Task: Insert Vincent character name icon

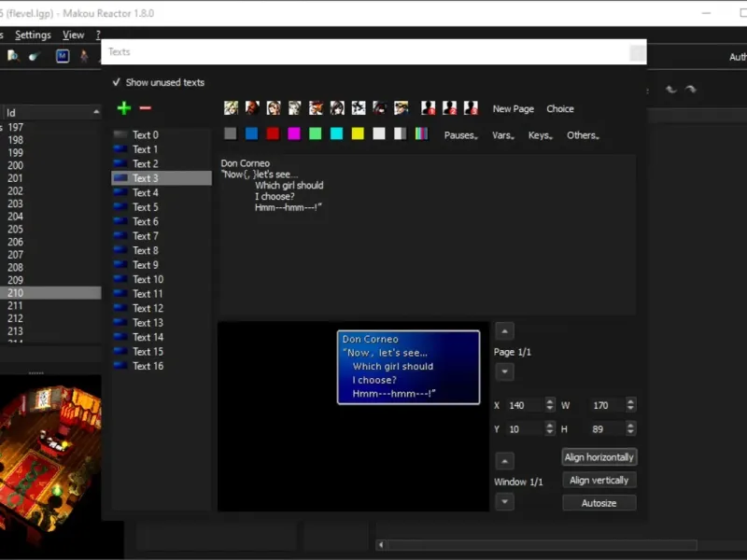Action: [380, 108]
